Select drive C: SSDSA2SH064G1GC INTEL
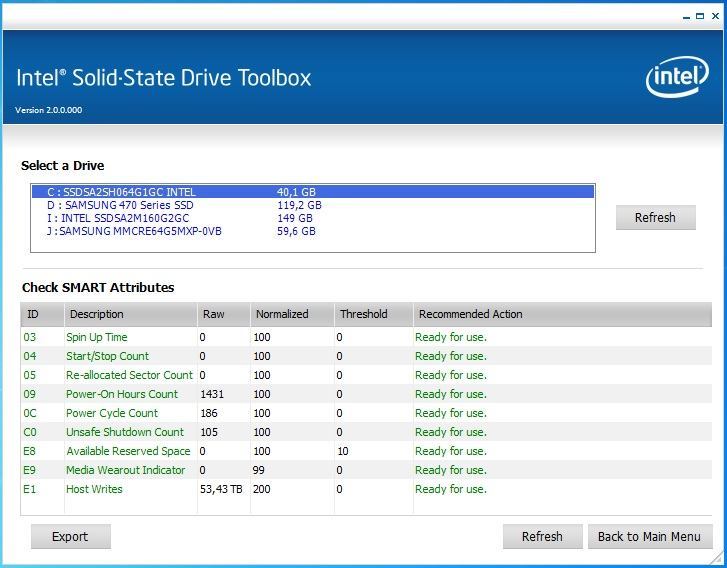 coord(313,192)
